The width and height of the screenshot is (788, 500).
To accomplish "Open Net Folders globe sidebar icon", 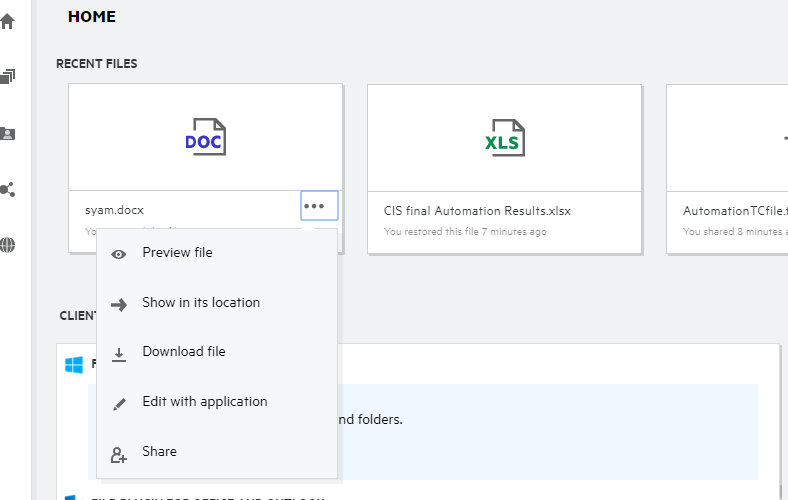I will click(8, 245).
